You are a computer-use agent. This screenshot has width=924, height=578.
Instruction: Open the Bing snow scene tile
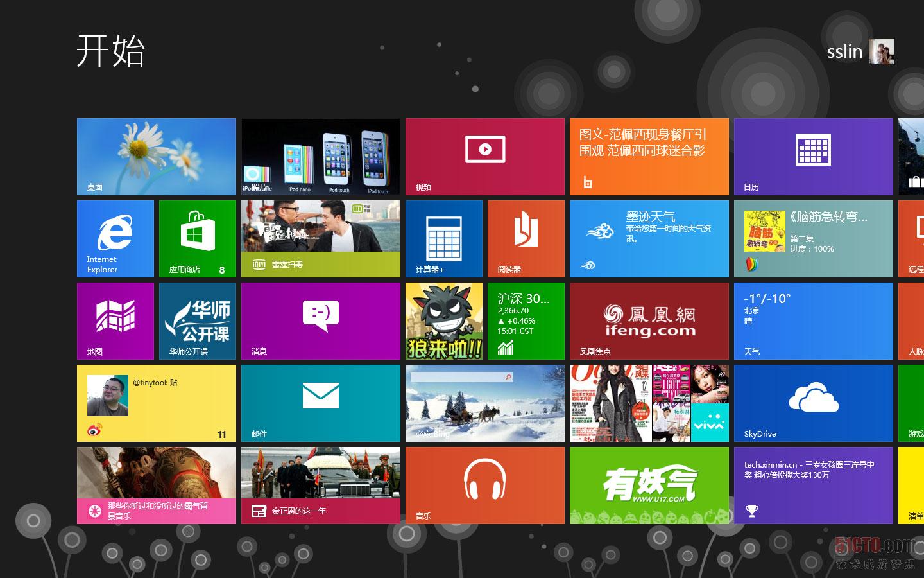tap(485, 403)
